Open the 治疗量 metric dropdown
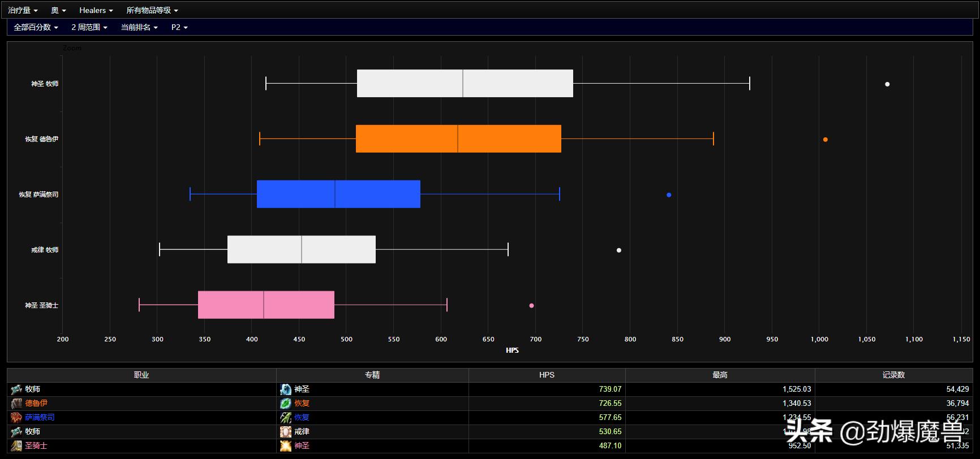Image resolution: width=980 pixels, height=459 pixels. click(23, 10)
